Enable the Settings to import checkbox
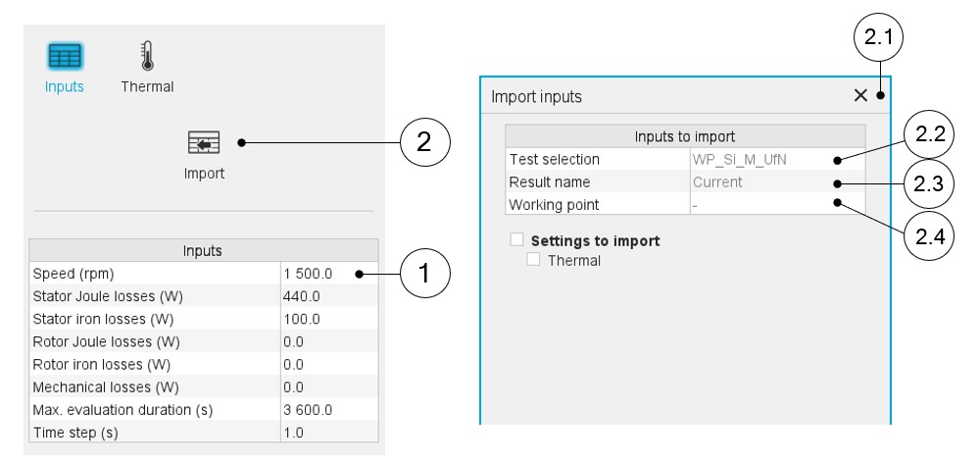 516,239
